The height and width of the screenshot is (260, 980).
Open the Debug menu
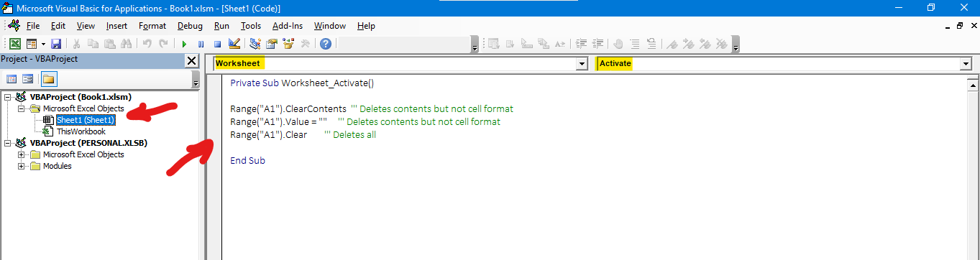[190, 26]
